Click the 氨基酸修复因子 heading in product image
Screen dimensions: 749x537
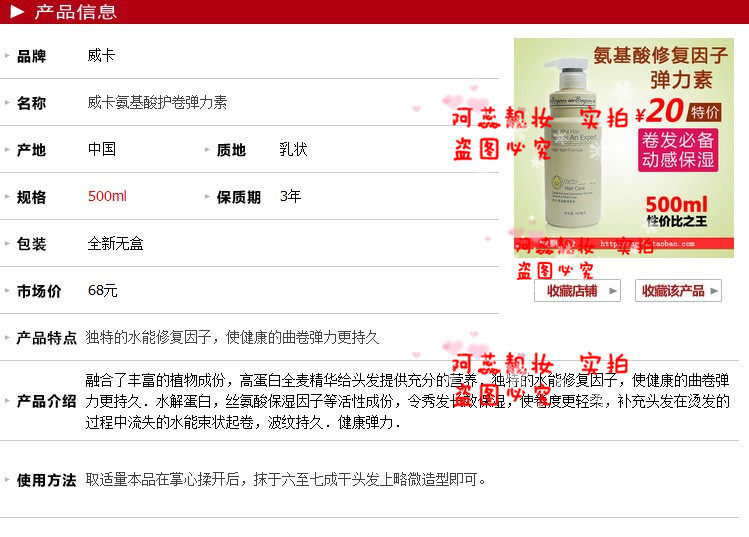pyautogui.click(x=661, y=56)
